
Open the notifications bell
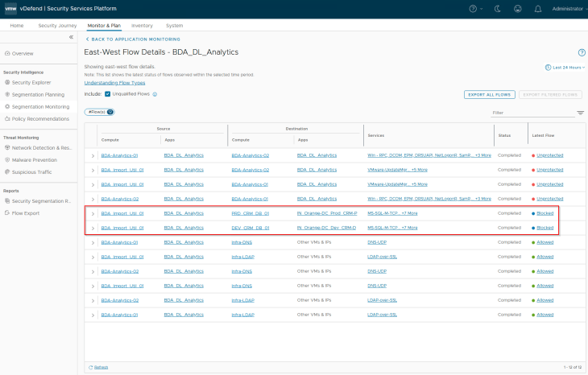(537, 8)
